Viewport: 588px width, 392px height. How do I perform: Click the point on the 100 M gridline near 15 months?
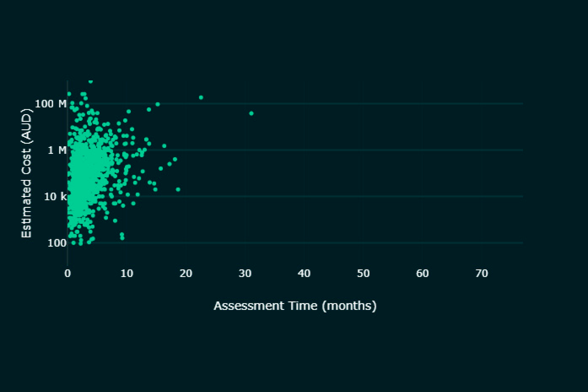(158, 104)
